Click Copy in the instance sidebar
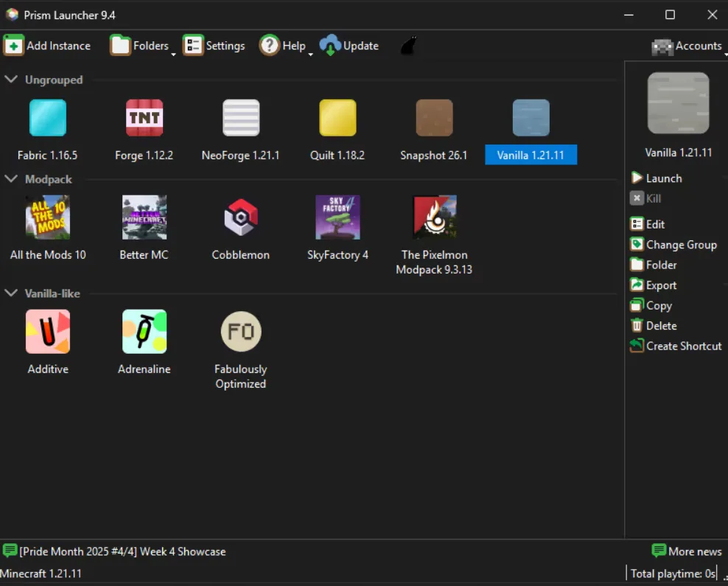The width and height of the screenshot is (728, 586). (651, 306)
